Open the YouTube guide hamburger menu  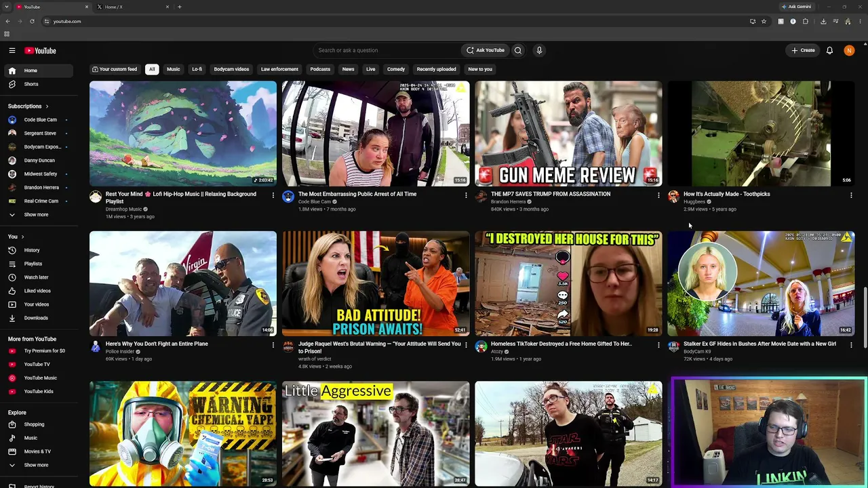12,50
